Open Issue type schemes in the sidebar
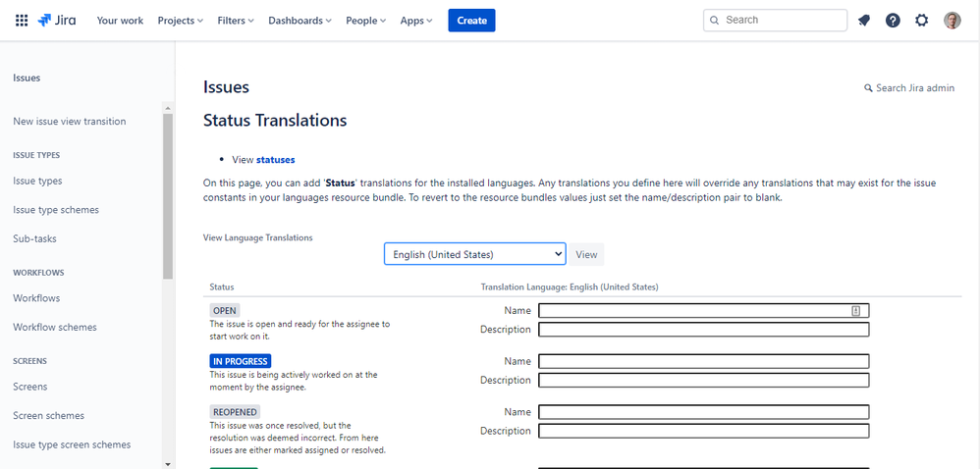The height and width of the screenshot is (469, 980). pyautogui.click(x=56, y=210)
